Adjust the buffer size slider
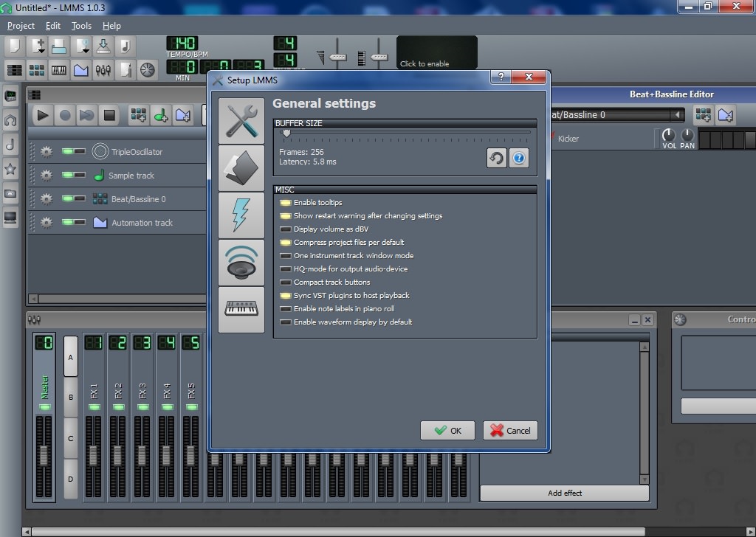 coord(287,134)
